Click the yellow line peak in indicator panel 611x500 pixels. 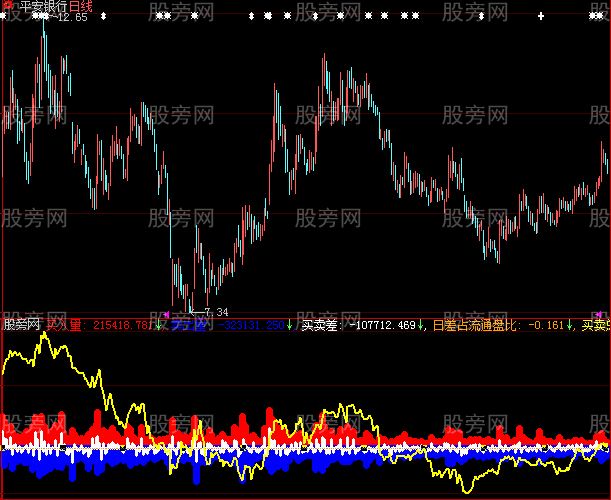(43, 335)
